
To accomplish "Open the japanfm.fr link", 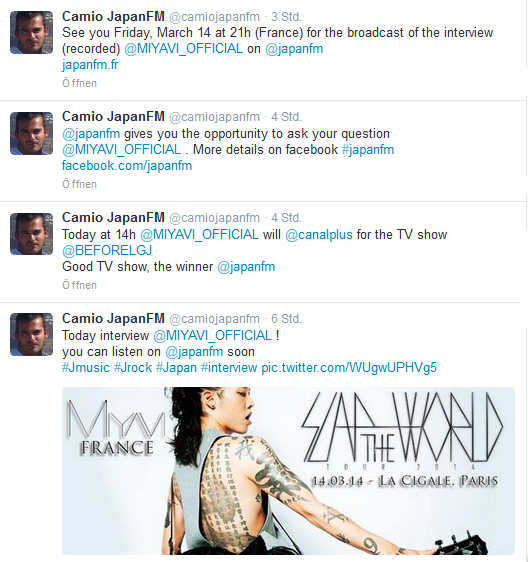I will [90, 65].
